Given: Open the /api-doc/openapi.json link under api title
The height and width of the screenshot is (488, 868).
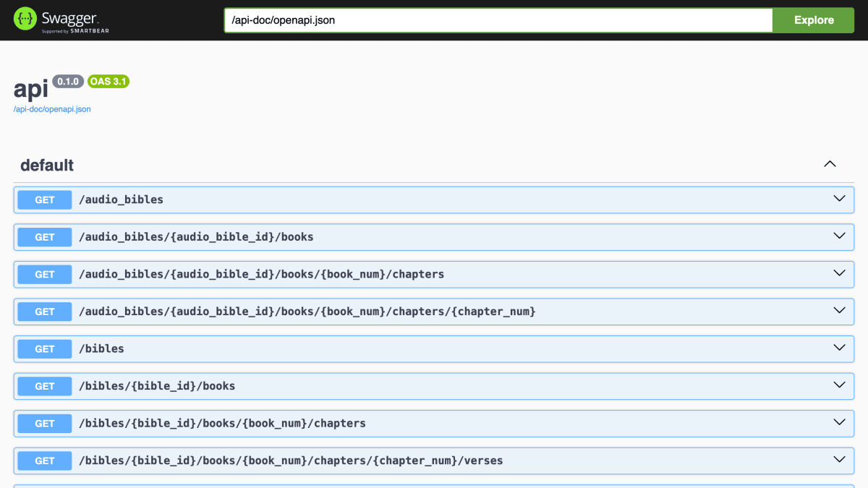Looking at the screenshot, I should point(52,109).
